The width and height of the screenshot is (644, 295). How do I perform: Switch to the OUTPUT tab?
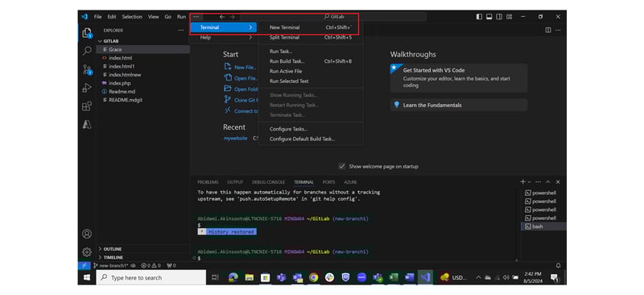click(x=235, y=182)
